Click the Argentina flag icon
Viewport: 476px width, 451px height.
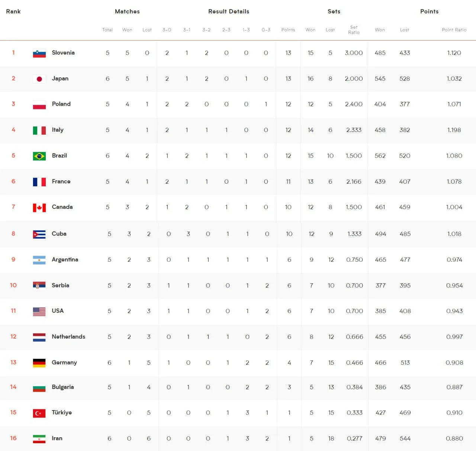(39, 260)
